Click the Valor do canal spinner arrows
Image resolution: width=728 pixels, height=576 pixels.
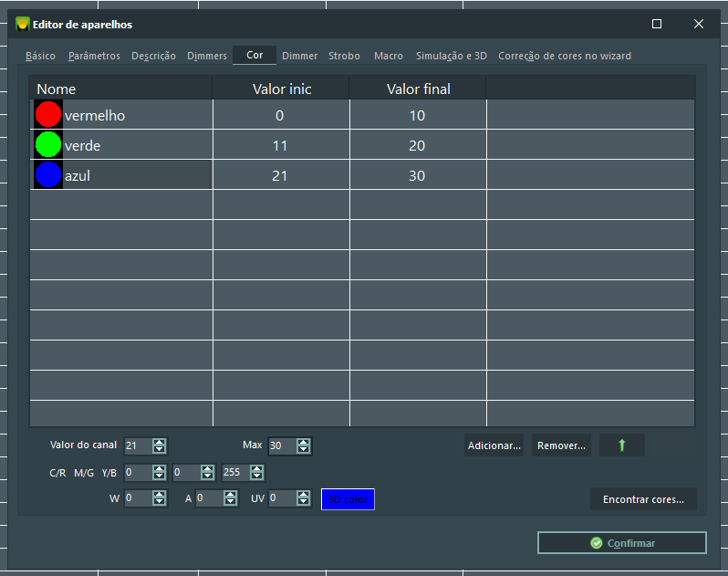160,445
